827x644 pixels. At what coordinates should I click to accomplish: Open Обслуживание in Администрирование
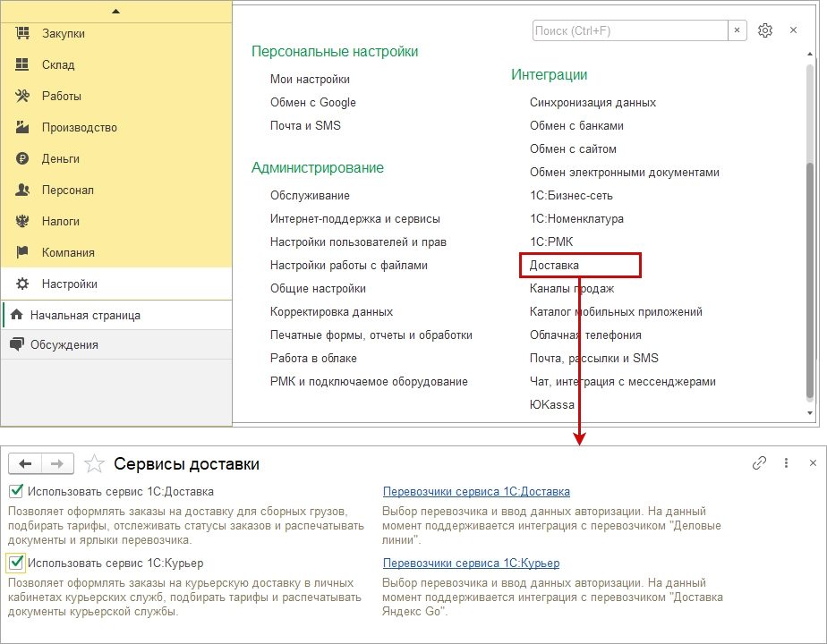pos(310,196)
